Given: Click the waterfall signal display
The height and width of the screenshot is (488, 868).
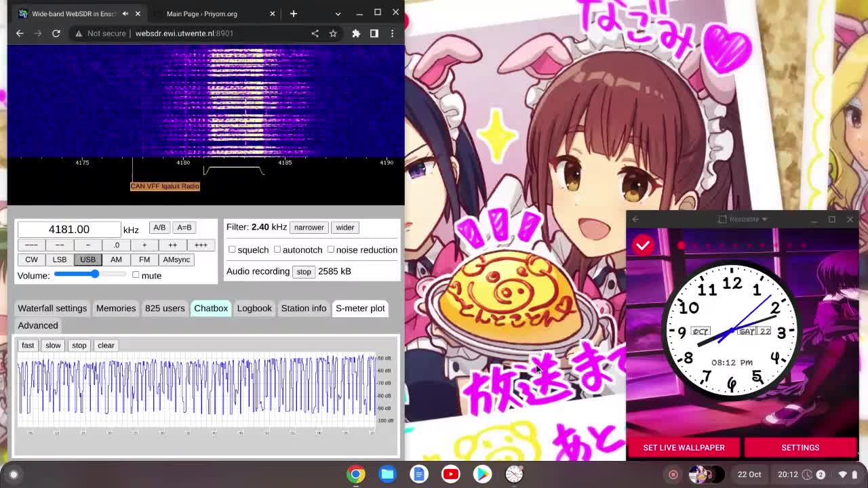Looking at the screenshot, I should [x=205, y=102].
